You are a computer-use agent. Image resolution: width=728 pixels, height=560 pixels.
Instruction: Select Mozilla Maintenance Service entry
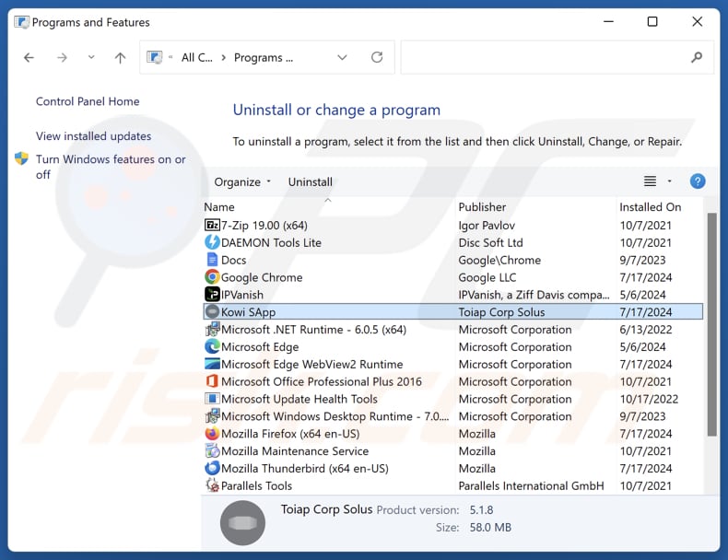[453, 451]
